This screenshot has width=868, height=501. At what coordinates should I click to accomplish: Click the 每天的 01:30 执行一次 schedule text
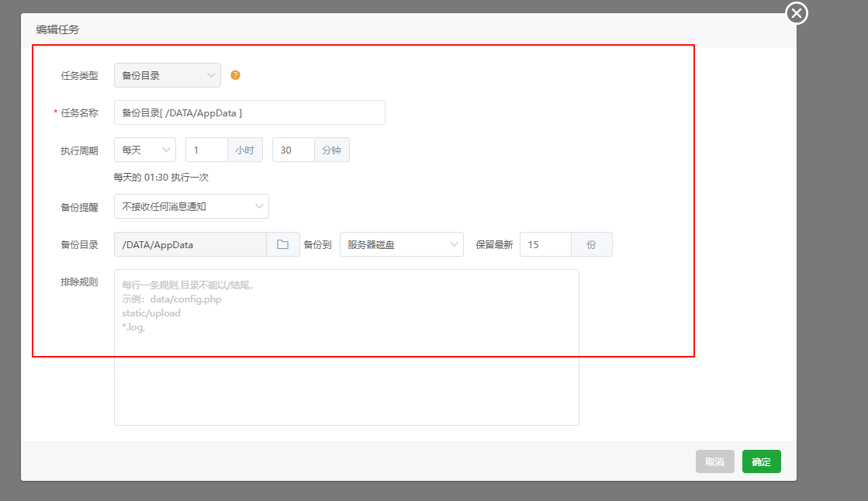[x=161, y=177]
